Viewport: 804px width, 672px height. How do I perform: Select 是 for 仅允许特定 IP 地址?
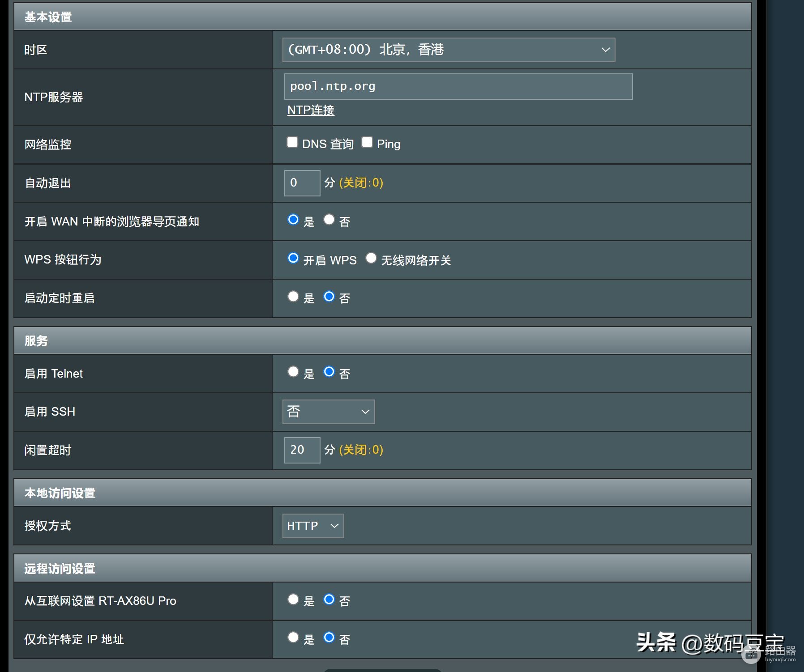[x=293, y=638]
